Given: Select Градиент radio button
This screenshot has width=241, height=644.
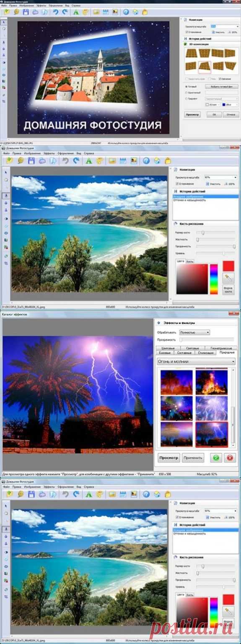Looking at the screenshot, I should [x=187, y=99].
